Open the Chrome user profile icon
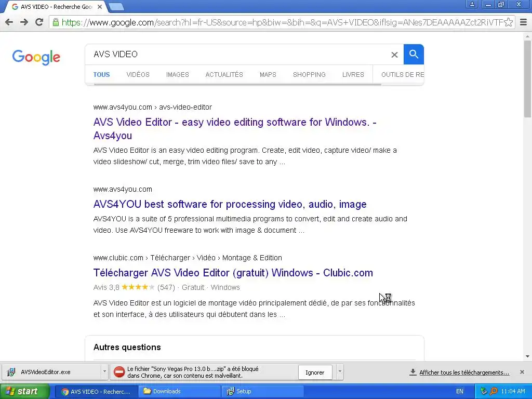 [x=472, y=4]
